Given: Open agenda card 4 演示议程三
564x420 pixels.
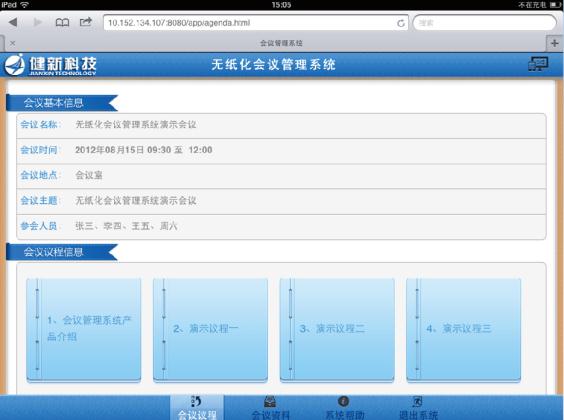Looking at the screenshot, I should [464, 330].
